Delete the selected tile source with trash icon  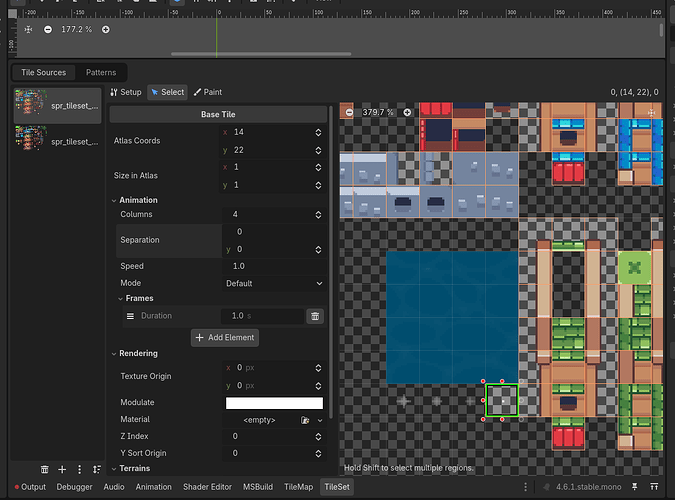(45, 469)
